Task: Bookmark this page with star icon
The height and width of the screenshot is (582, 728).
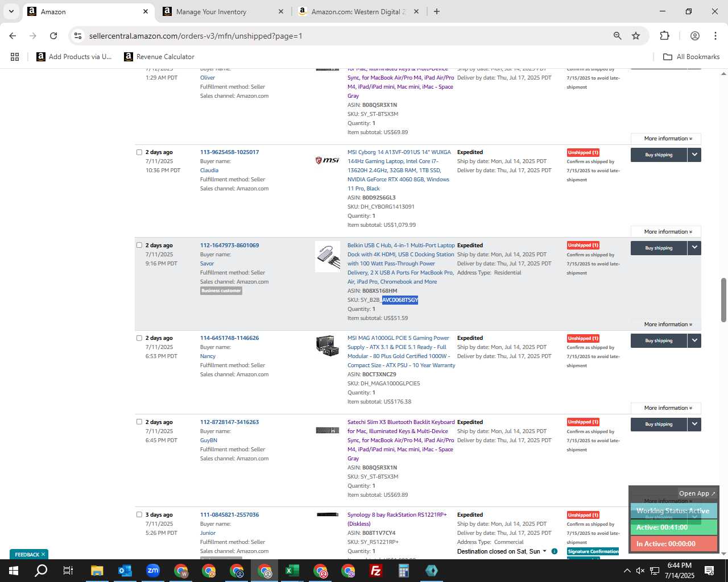Action: pyautogui.click(x=636, y=36)
